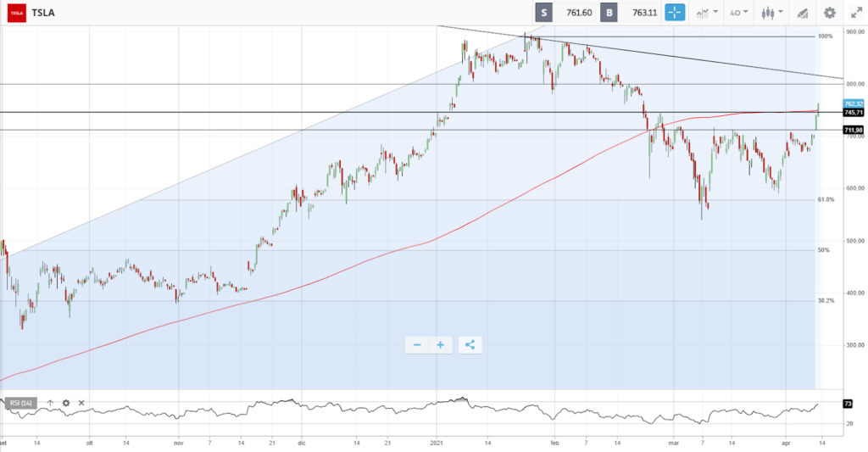Screen dimensions: 868x452
Task: Click the TSLA ticker name
Action: click(43, 13)
